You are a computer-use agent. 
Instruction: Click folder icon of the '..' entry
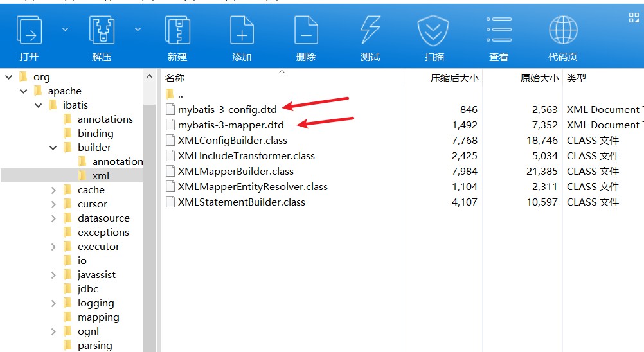[170, 94]
